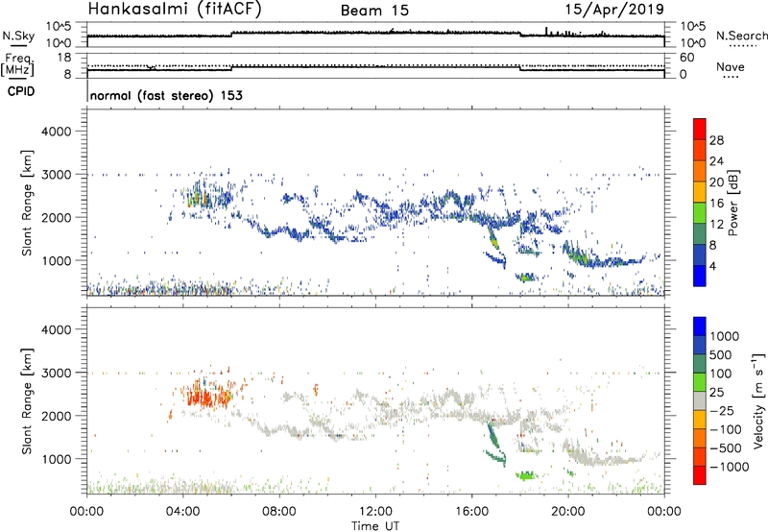The image size is (768, 532).
Task: Click the 'Time UT' axis title
Action: coord(375,526)
